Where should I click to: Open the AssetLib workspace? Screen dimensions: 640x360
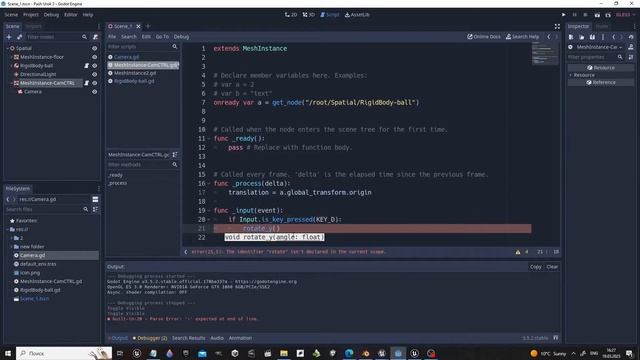point(357,15)
